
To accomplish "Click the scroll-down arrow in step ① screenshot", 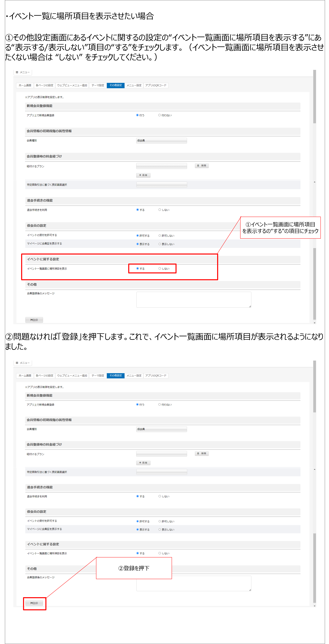I will pos(314,323).
